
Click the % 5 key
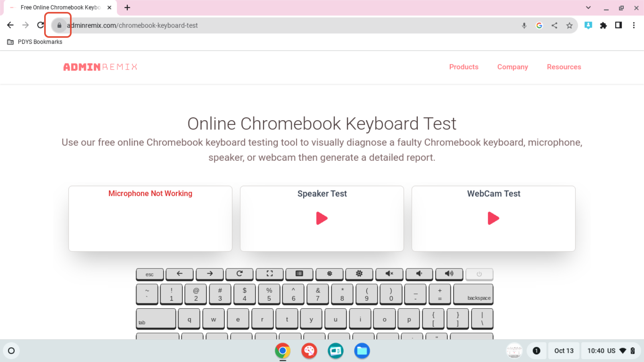coord(269,294)
